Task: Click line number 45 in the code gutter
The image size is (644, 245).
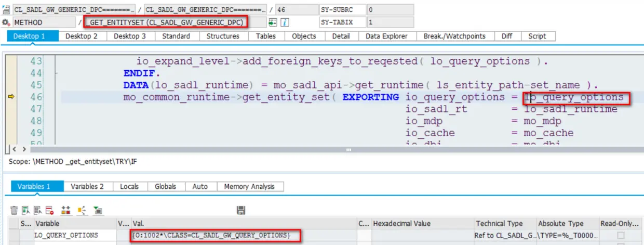Action: [x=36, y=85]
